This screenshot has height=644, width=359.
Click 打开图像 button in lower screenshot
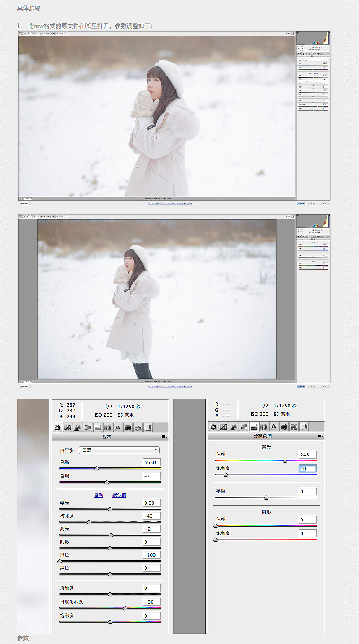[301, 386]
